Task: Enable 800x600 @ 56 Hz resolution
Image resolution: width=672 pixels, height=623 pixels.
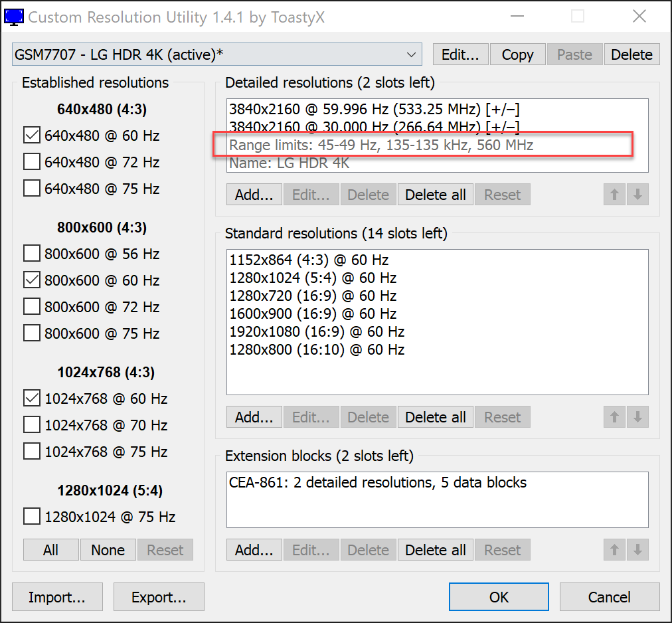Action: click(x=32, y=254)
